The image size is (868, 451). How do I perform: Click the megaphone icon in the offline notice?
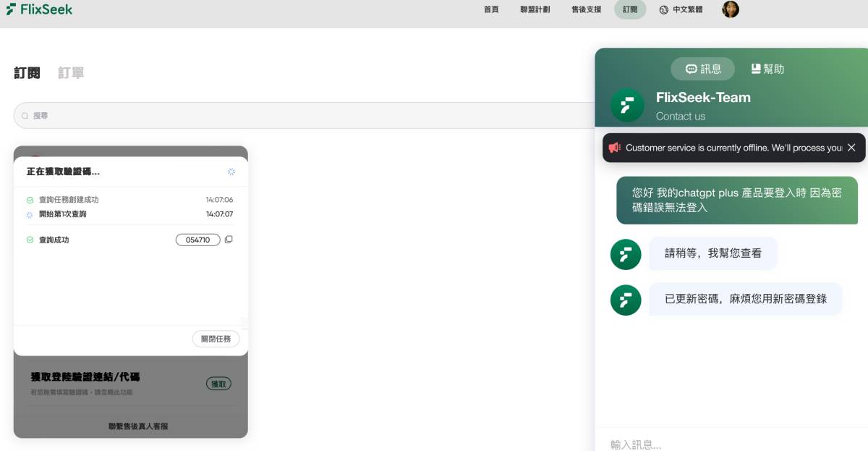click(x=615, y=148)
